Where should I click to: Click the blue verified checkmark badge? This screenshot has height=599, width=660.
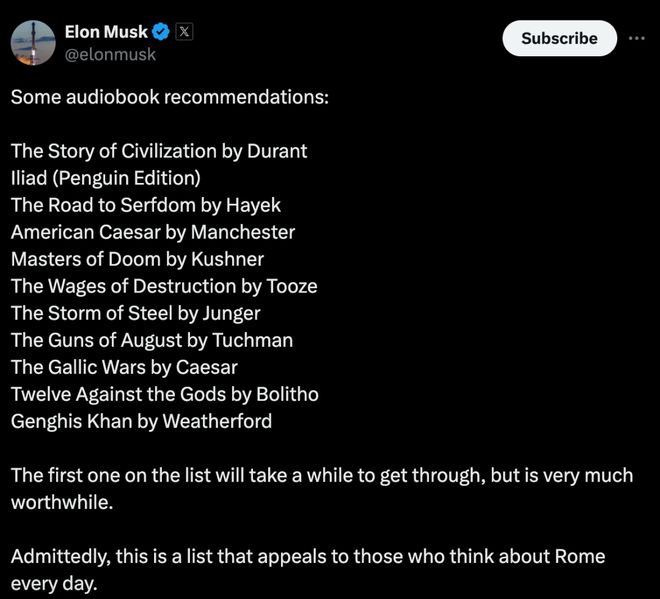point(160,32)
